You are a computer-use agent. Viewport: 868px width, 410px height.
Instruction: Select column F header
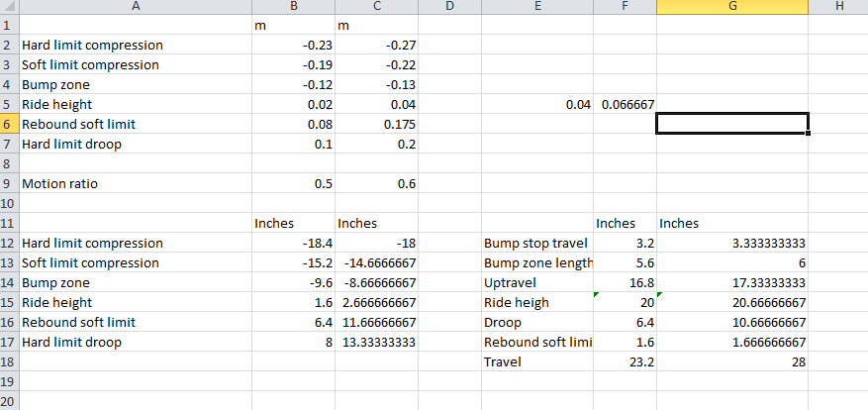coord(625,7)
